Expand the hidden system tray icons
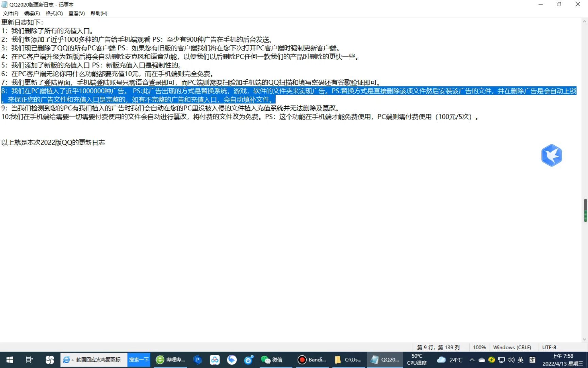This screenshot has width=588, height=368. pyautogui.click(x=472, y=360)
